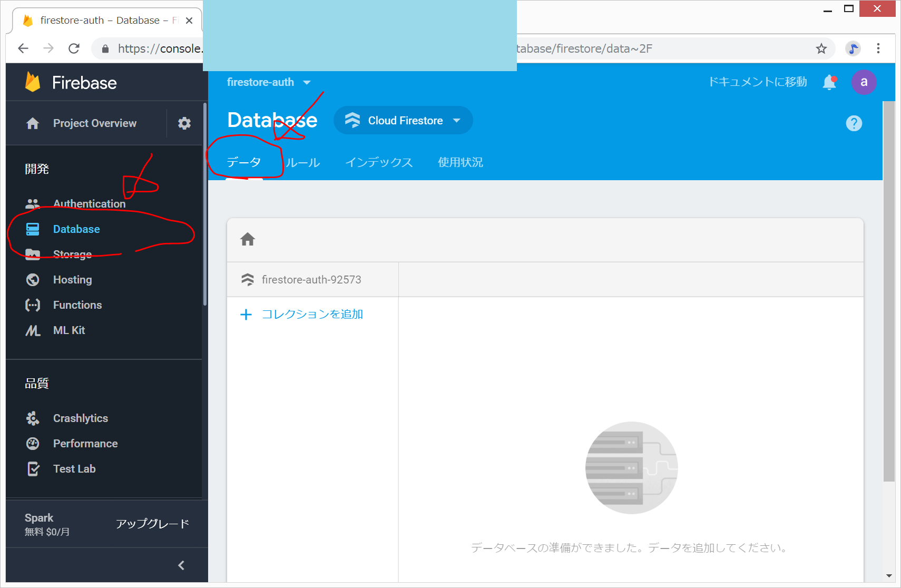
Task: Switch to the データ tab
Action: click(244, 162)
